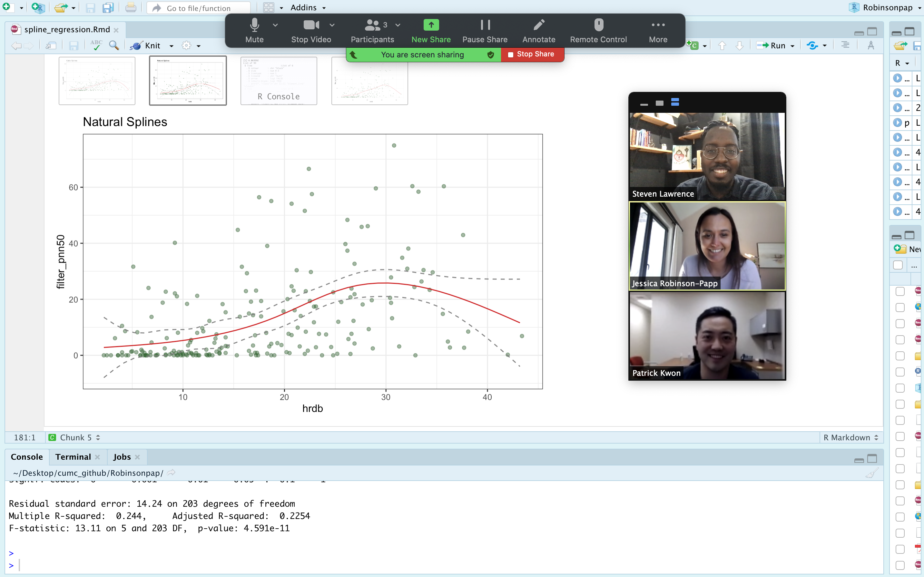Open the Annotate pencil tool
This screenshot has width=924, height=577.
click(x=538, y=25)
